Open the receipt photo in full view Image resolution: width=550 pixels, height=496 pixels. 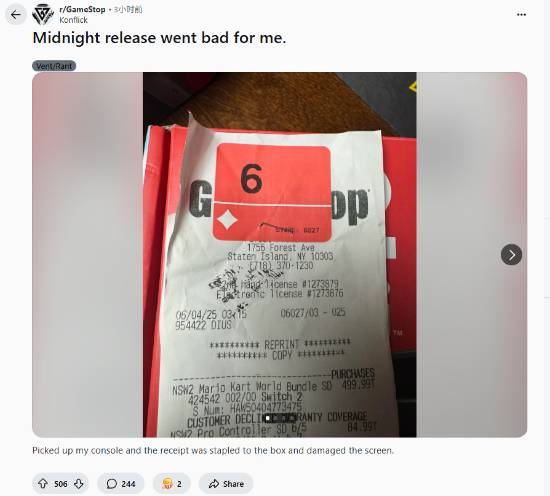point(280,255)
